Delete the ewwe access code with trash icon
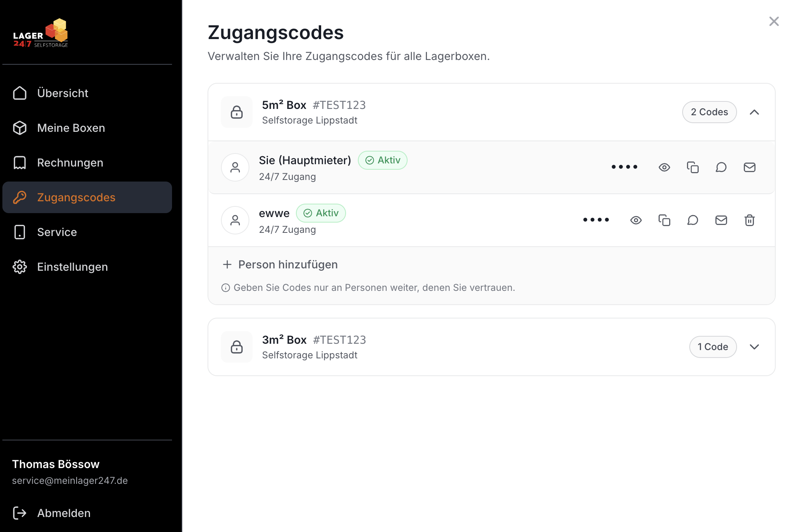The image size is (797, 532). point(749,220)
